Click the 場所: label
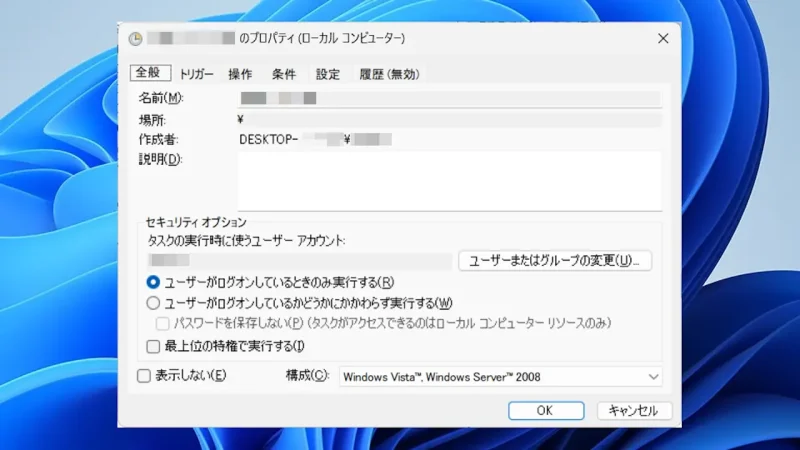Viewport: 800px width, 450px height. [152, 120]
